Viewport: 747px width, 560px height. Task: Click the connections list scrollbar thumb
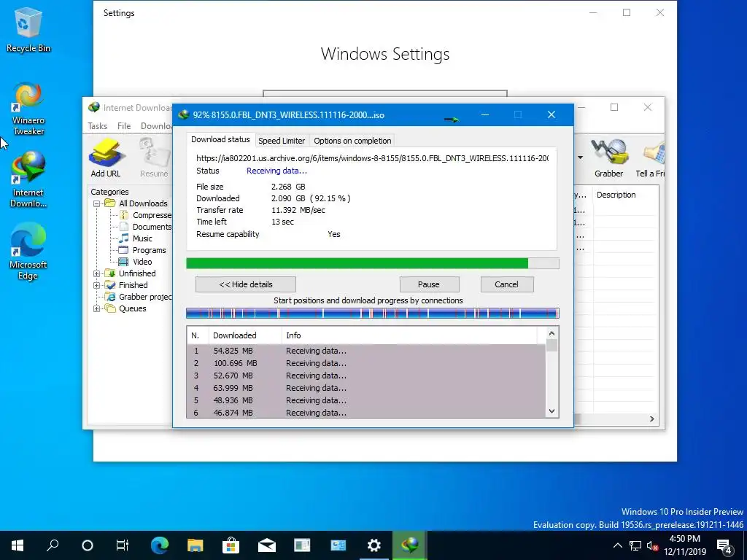pos(551,345)
